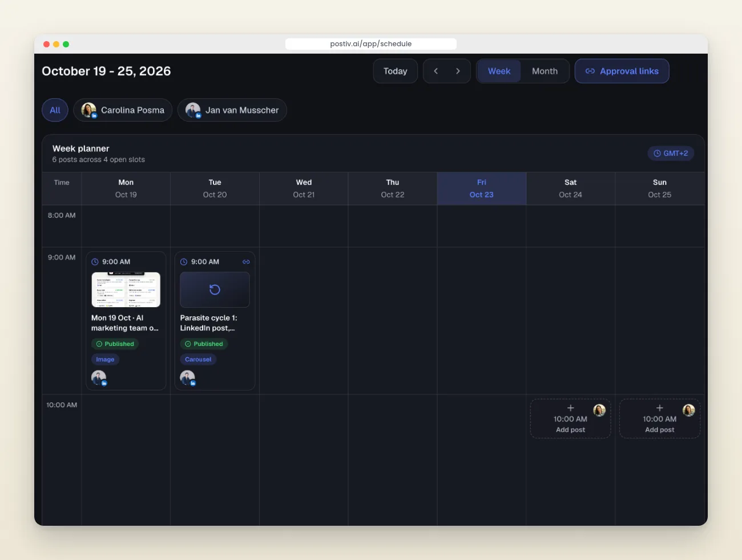The width and height of the screenshot is (742, 560).
Task: Click the Image tag on the Mon 19 Oct post
Action: pyautogui.click(x=105, y=359)
